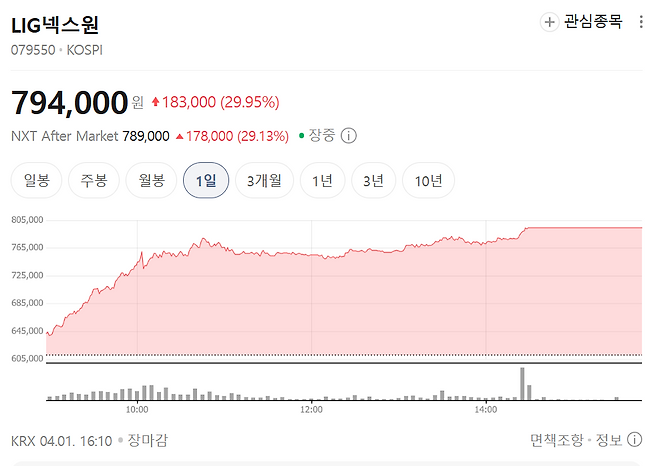Click the info icon beside 정보

click(x=634, y=440)
